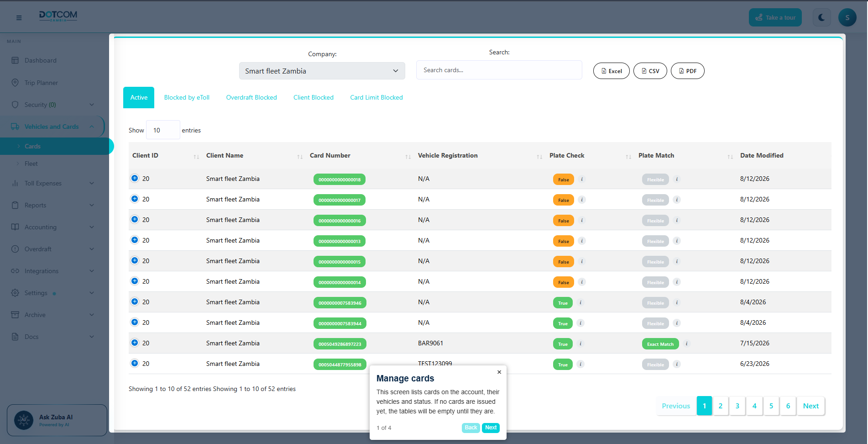Expand row for card ending 0018
Viewport: 868px width, 444px height.
point(135,178)
